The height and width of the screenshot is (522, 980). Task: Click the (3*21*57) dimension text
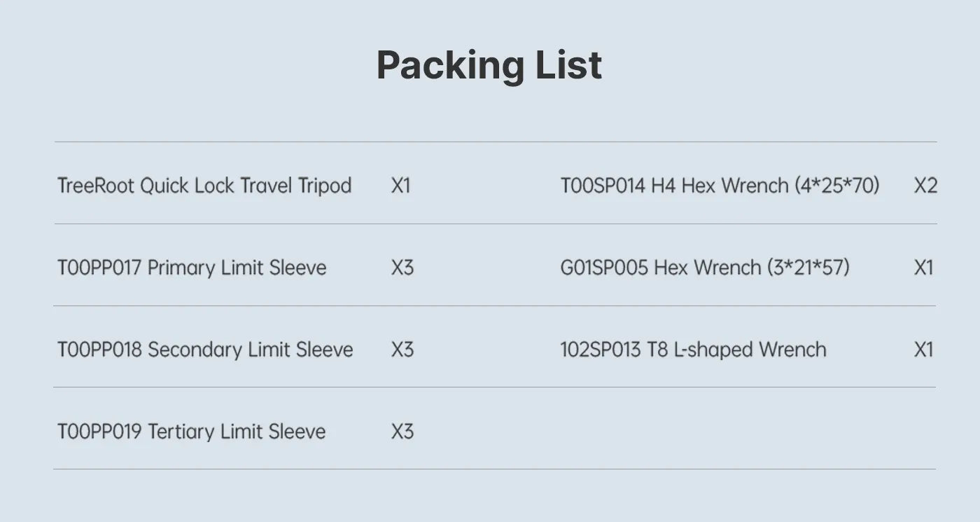point(808,268)
